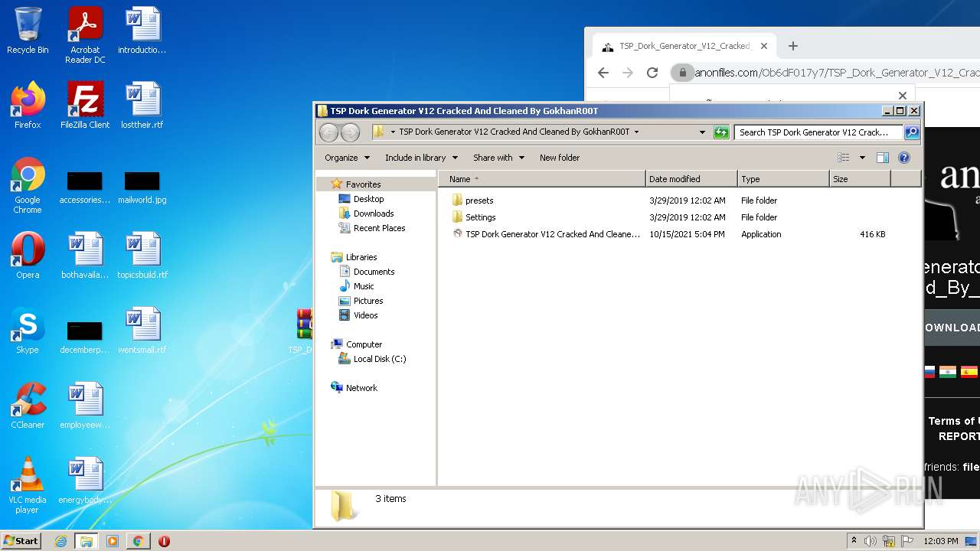Click the volume speaker tray icon

(x=871, y=541)
